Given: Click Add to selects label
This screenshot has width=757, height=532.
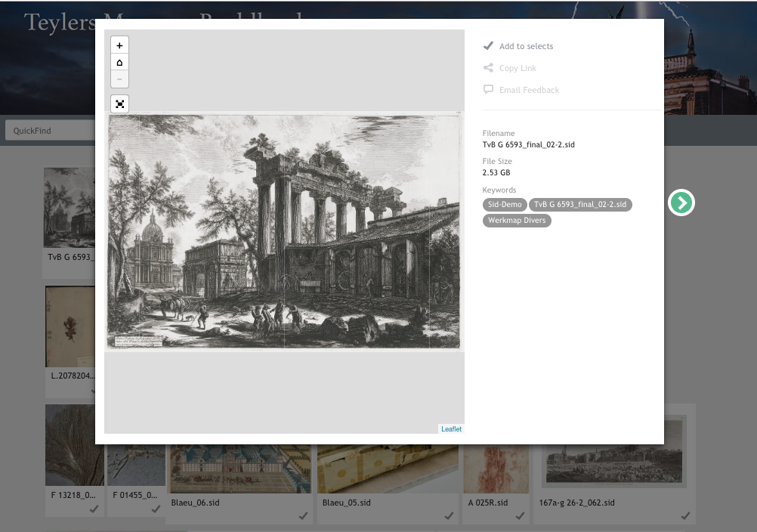Looking at the screenshot, I should pos(527,46).
